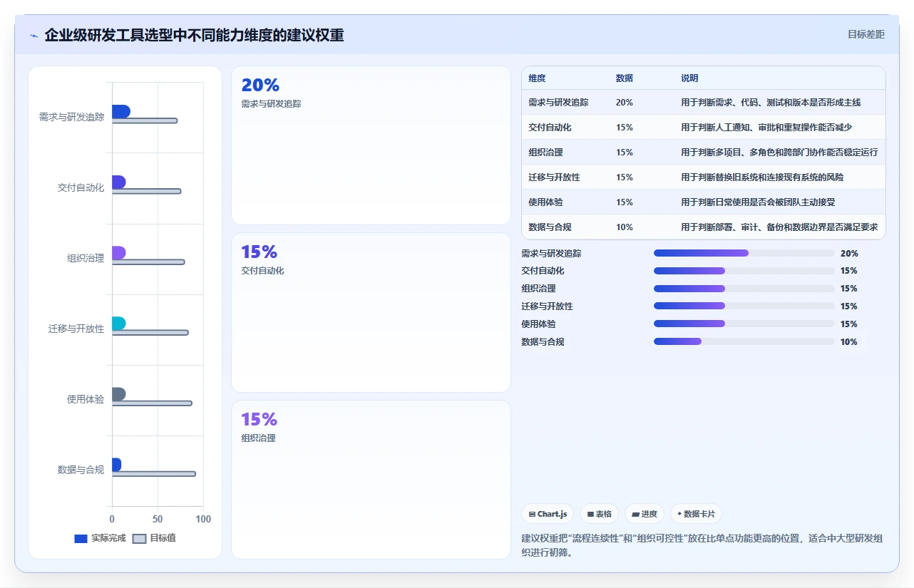The width and height of the screenshot is (914, 588).
Task: Click the 目标差距 label in the header
Action: point(866,34)
